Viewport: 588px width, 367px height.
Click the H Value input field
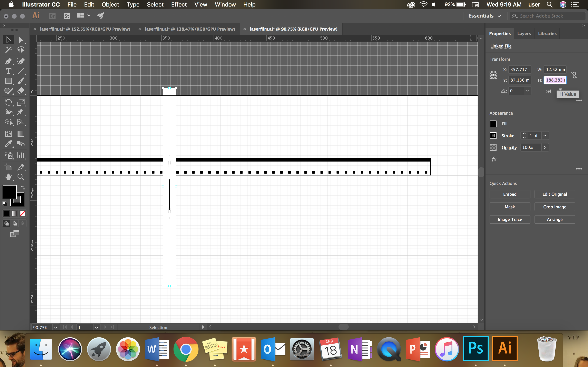pos(555,80)
